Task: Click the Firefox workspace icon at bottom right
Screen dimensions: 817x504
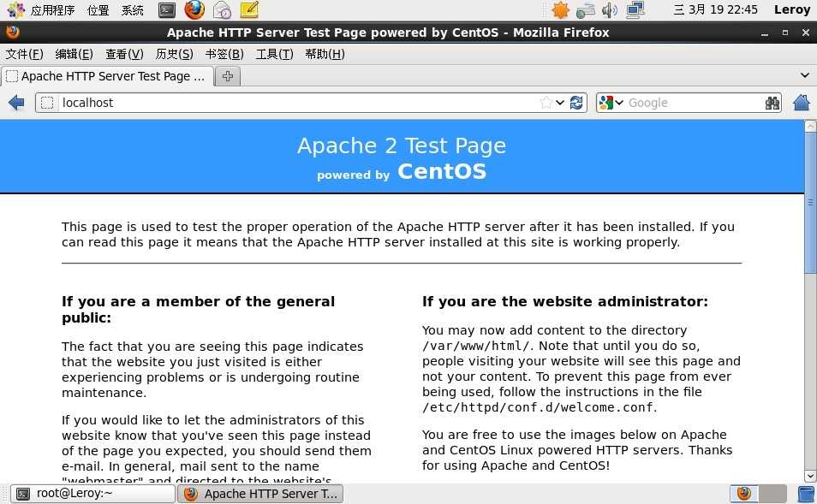Action: tap(744, 493)
